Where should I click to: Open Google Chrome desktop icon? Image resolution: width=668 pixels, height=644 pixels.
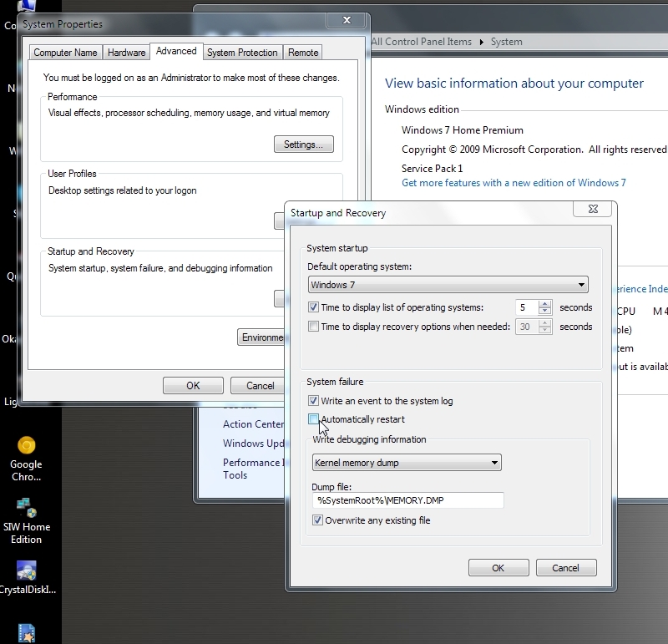click(x=26, y=459)
